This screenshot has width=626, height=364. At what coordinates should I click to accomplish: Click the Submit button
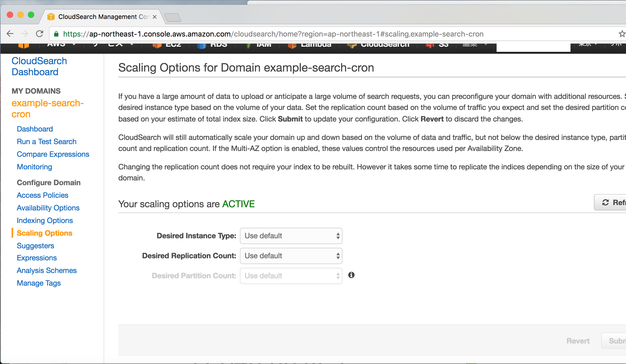coord(614,341)
